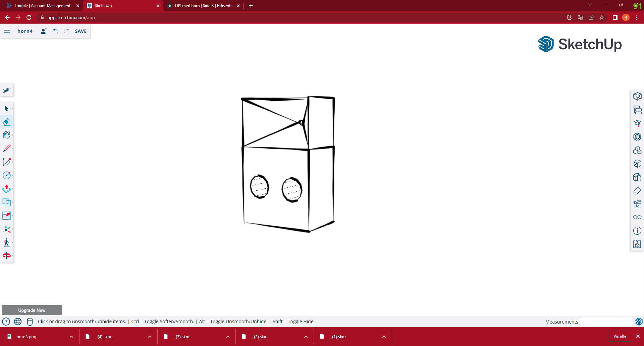This screenshot has height=346, width=644.
Task: Click the horn4 model name
Action: 25,31
